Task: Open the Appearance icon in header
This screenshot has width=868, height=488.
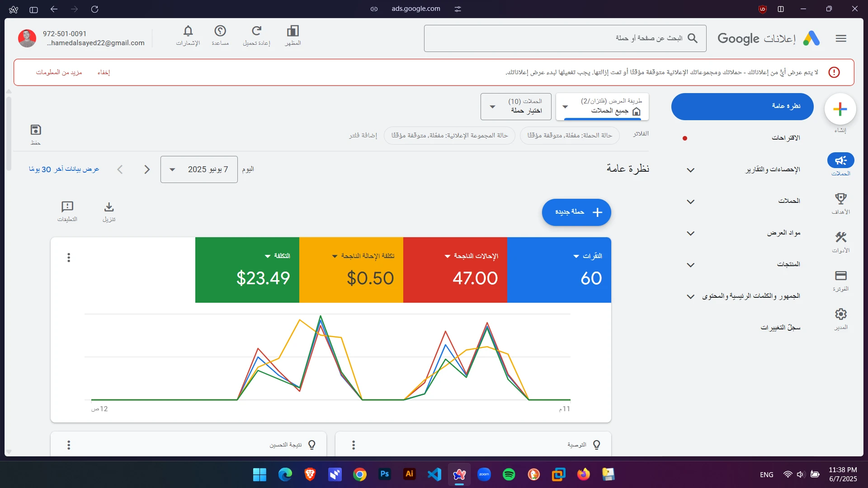Action: pyautogui.click(x=293, y=31)
